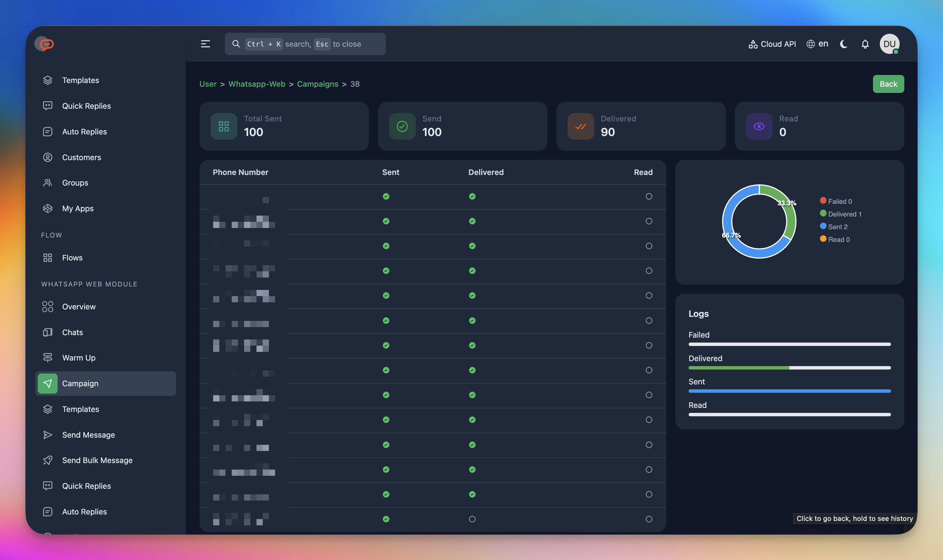
Task: Click the Read eye icon card
Action: (759, 126)
